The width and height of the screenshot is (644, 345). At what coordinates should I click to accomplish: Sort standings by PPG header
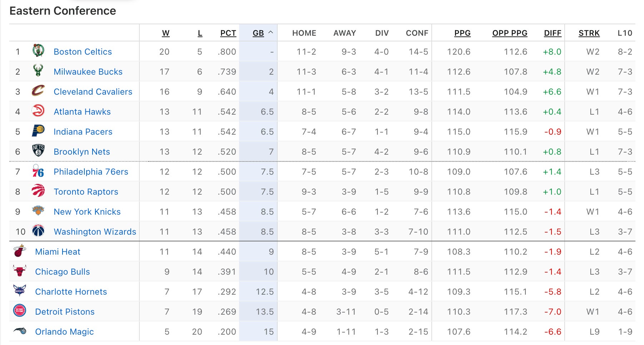pyautogui.click(x=462, y=33)
